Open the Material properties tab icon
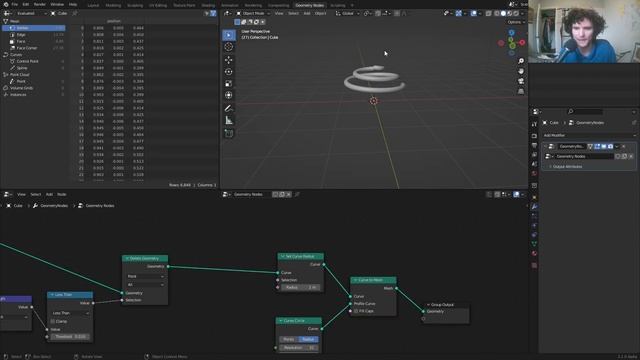The width and height of the screenshot is (640, 360). click(x=534, y=253)
